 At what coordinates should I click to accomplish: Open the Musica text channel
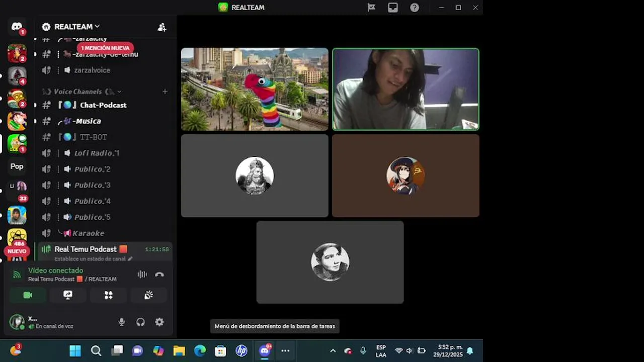(104, 121)
